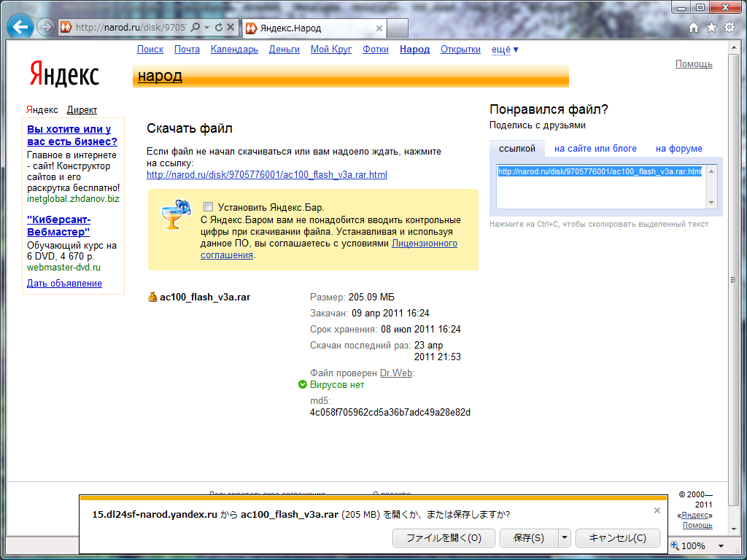Open the ad Вы хотите или у вас есть бизнес?
Viewport: 747px width, 560px height.
point(72,135)
